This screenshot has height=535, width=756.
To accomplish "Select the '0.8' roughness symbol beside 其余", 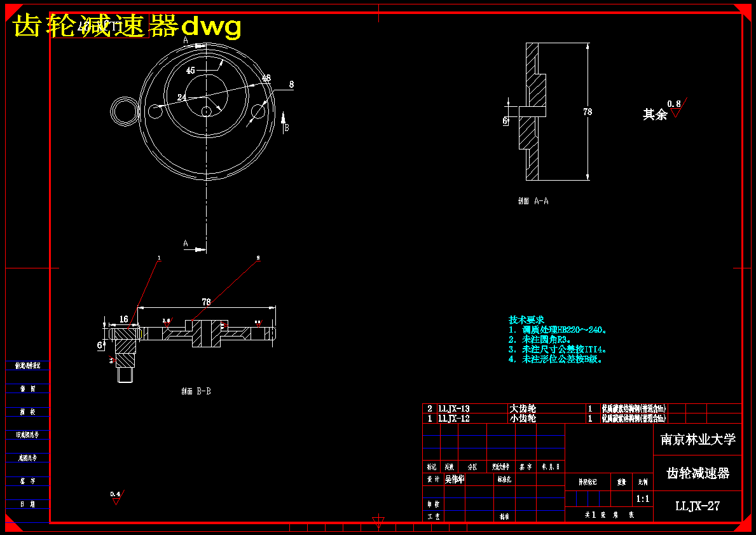I will 677,108.
